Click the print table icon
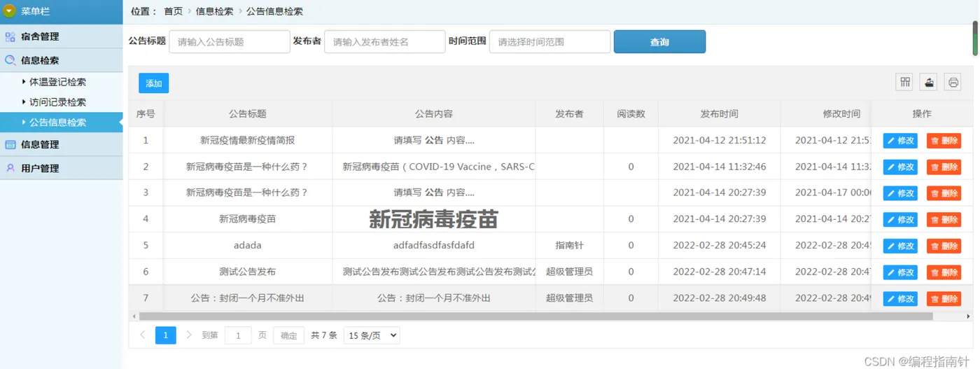The height and width of the screenshot is (369, 980). point(953,83)
